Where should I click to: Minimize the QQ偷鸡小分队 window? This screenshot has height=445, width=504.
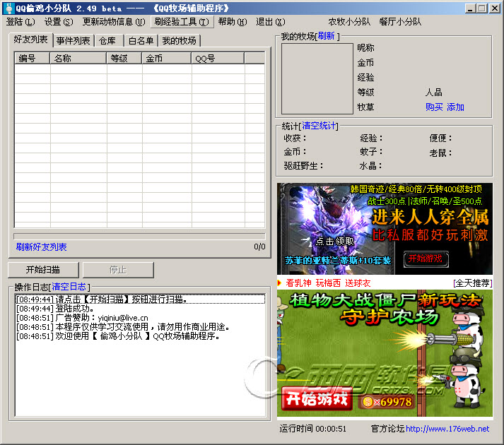(x=470, y=8)
